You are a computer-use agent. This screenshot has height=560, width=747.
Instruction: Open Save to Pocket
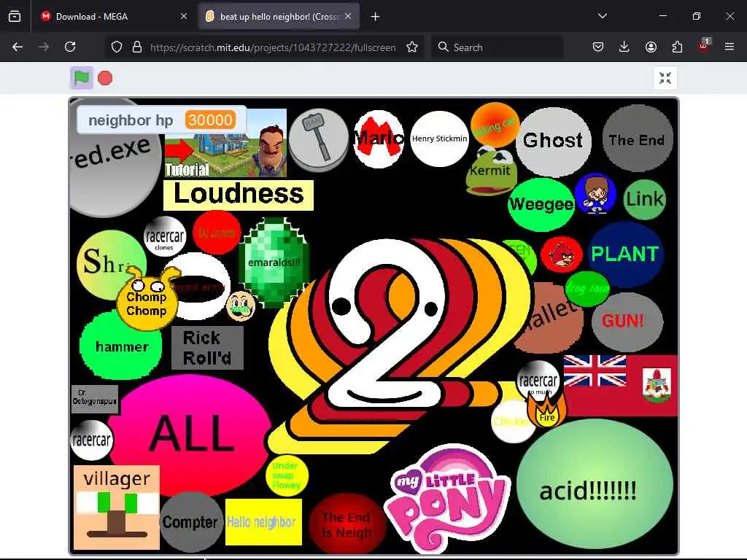pyautogui.click(x=598, y=47)
